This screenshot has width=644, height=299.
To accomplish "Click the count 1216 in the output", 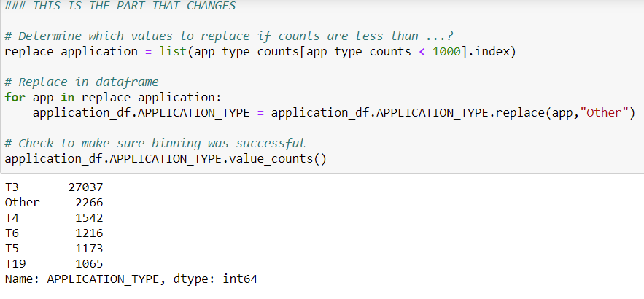I will click(x=89, y=233).
